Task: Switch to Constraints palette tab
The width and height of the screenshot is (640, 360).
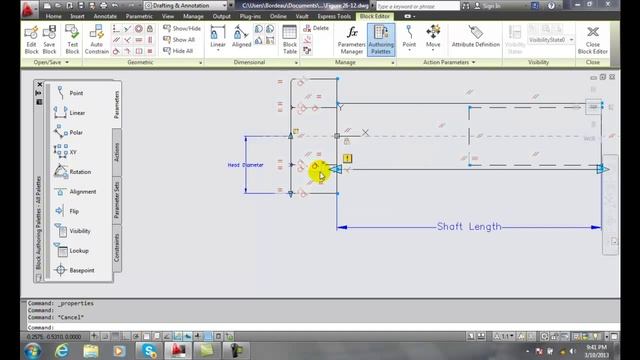Action: (117, 248)
